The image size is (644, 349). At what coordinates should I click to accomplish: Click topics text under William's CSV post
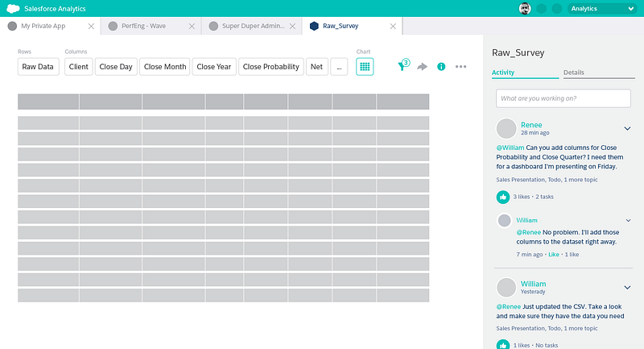pyautogui.click(x=547, y=328)
